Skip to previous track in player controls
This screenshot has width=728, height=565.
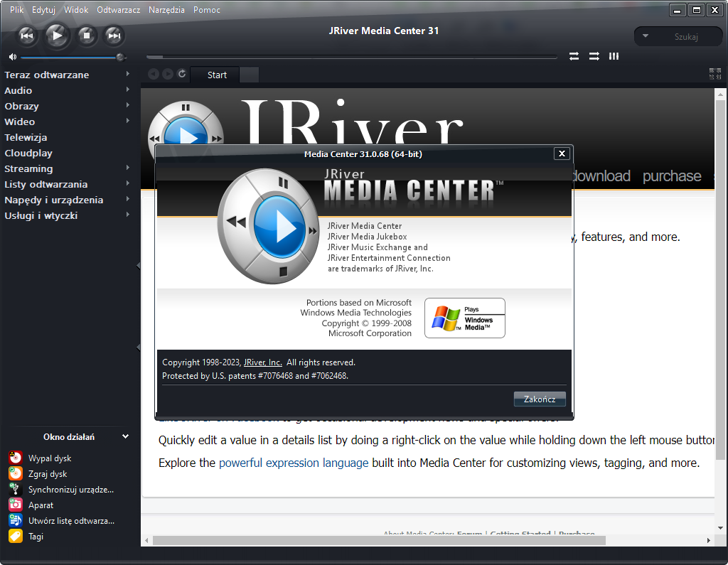27,36
